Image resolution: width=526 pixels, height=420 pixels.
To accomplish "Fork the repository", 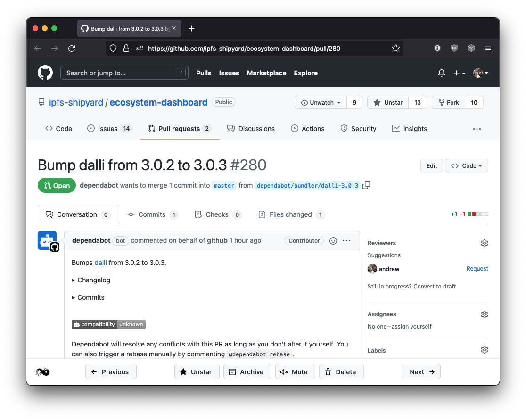I will click(449, 103).
